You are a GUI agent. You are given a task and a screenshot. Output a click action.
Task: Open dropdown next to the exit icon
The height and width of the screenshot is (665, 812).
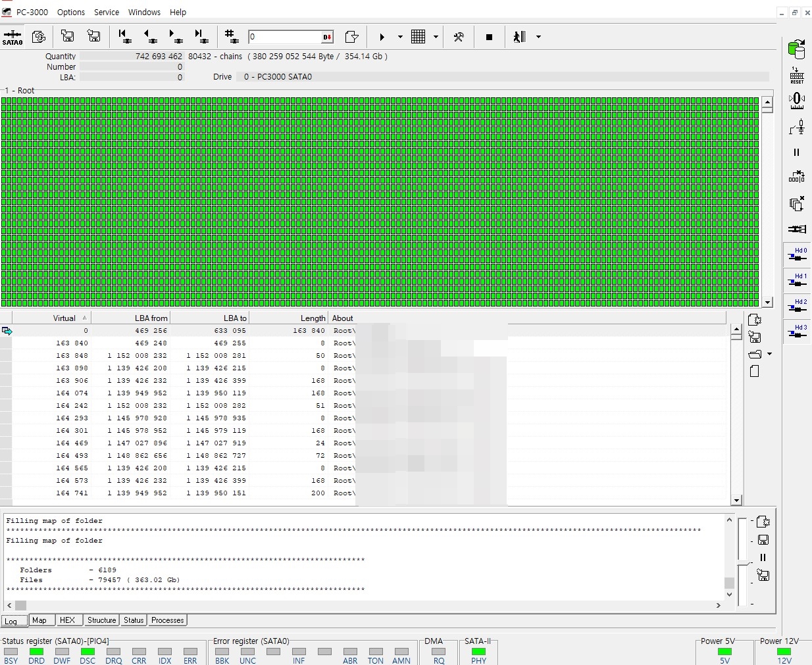(x=538, y=37)
